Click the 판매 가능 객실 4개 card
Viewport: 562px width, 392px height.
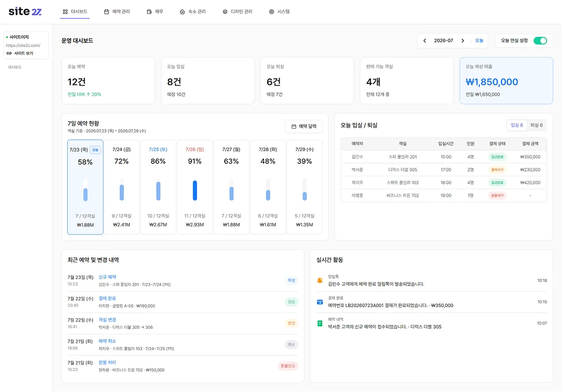pyautogui.click(x=407, y=81)
